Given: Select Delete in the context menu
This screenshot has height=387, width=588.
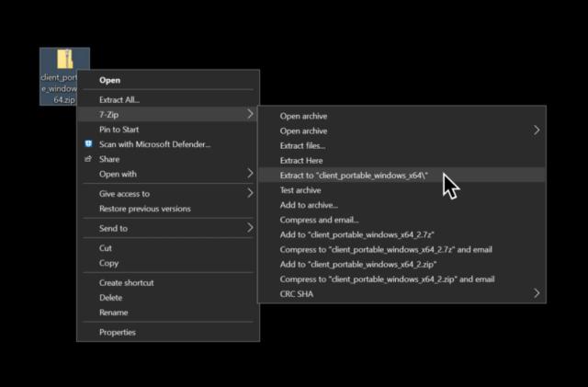Looking at the screenshot, I should pyautogui.click(x=110, y=298).
